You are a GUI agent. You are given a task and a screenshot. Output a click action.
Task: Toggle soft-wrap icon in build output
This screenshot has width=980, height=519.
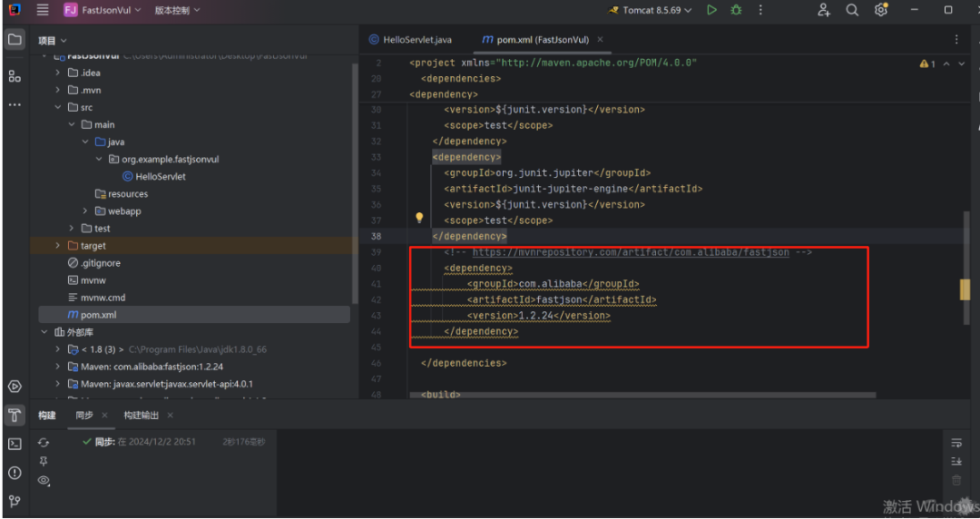[956, 443]
